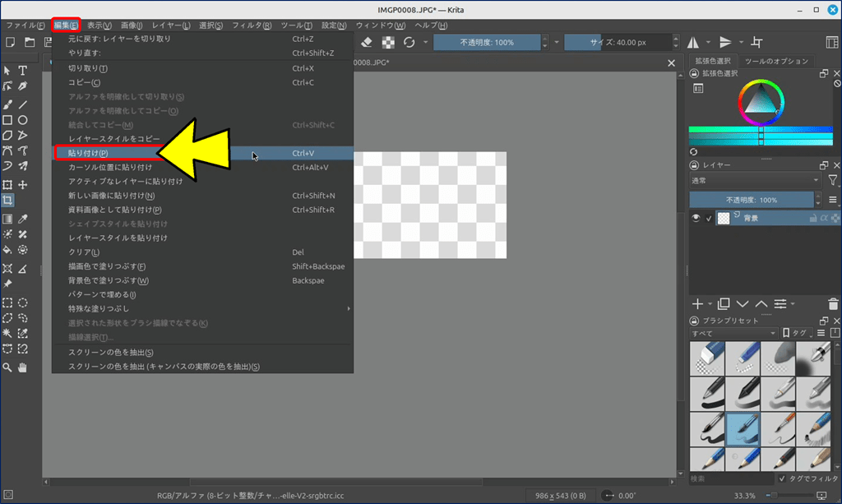Click horizontal mirror tool icon
Viewport: 842px width, 504px height.
(x=693, y=42)
